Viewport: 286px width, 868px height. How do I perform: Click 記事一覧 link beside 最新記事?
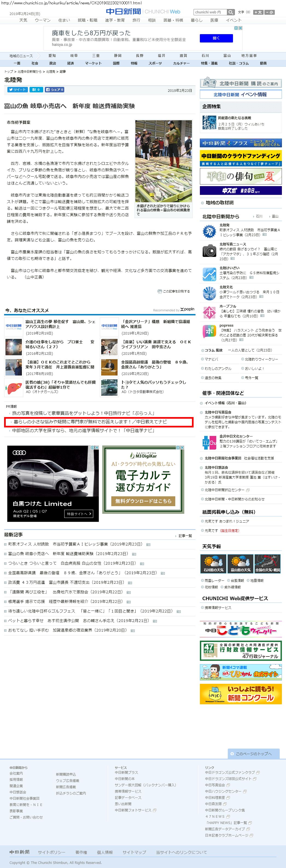(x=185, y=535)
